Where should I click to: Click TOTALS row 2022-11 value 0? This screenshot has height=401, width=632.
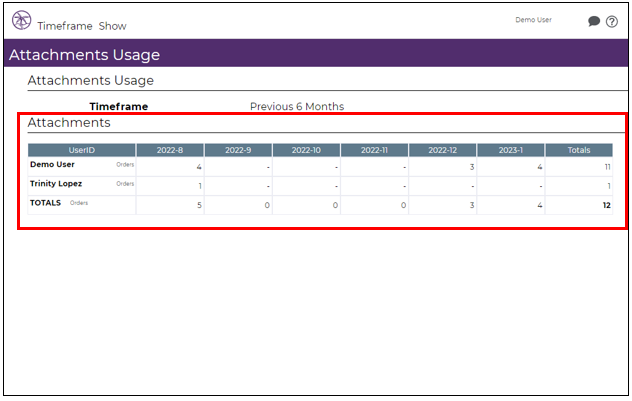403,205
